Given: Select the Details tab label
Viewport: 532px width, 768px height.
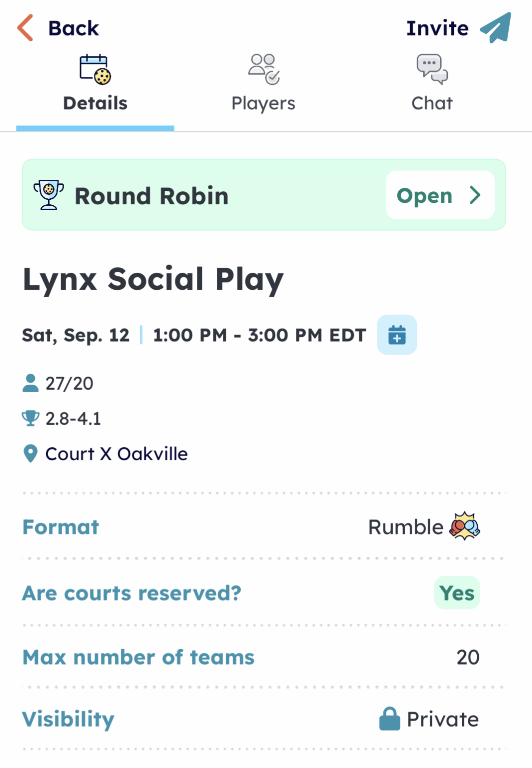Looking at the screenshot, I should coord(95,103).
